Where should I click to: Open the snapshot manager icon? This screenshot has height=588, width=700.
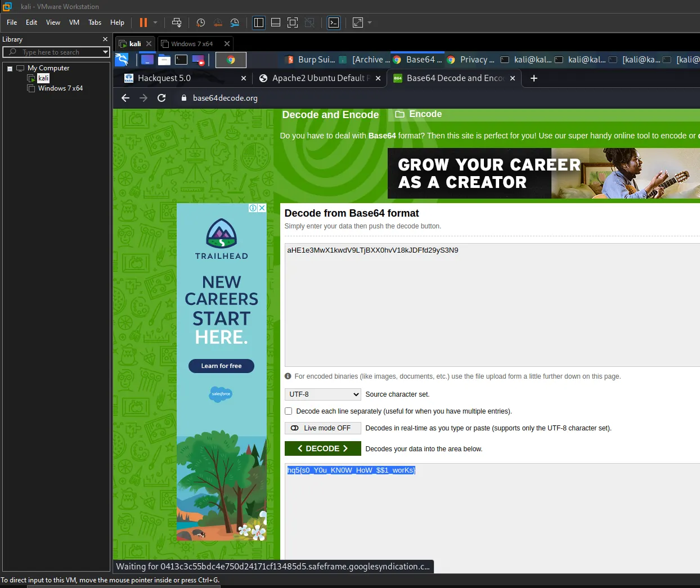click(235, 23)
